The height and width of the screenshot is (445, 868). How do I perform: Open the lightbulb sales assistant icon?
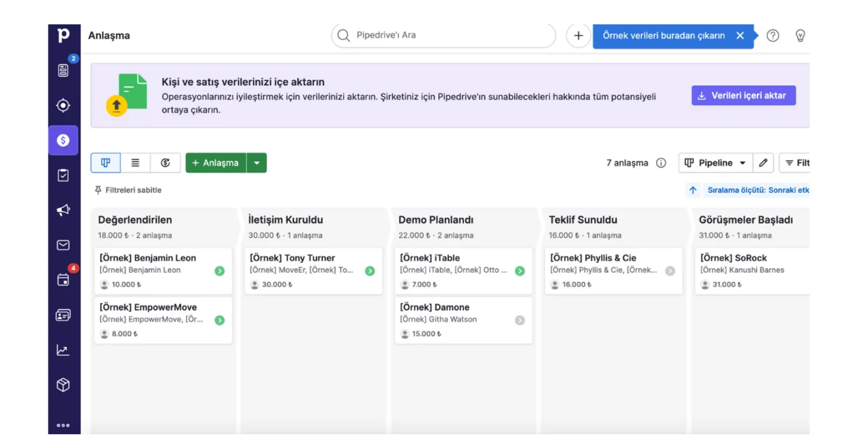pos(800,36)
